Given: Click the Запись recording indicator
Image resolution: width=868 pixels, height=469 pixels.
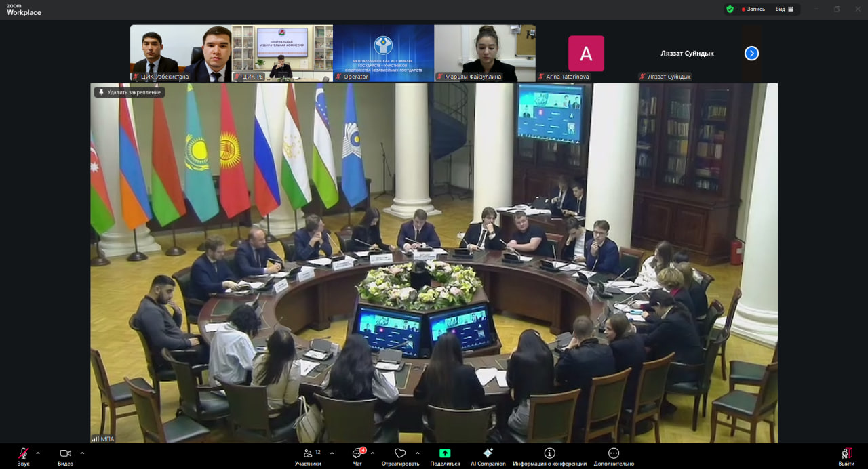Looking at the screenshot, I should tap(753, 9).
